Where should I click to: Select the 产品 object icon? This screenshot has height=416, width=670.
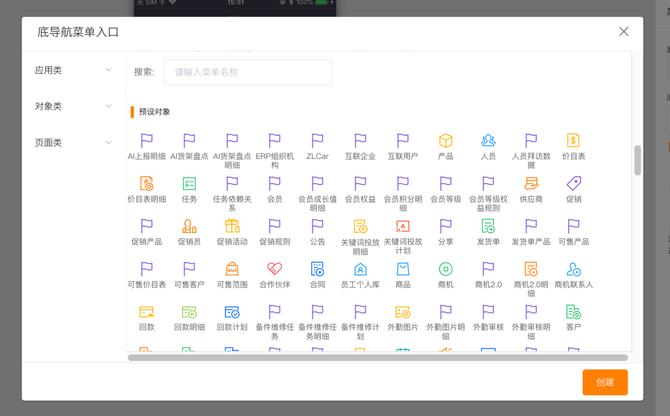pyautogui.click(x=446, y=141)
